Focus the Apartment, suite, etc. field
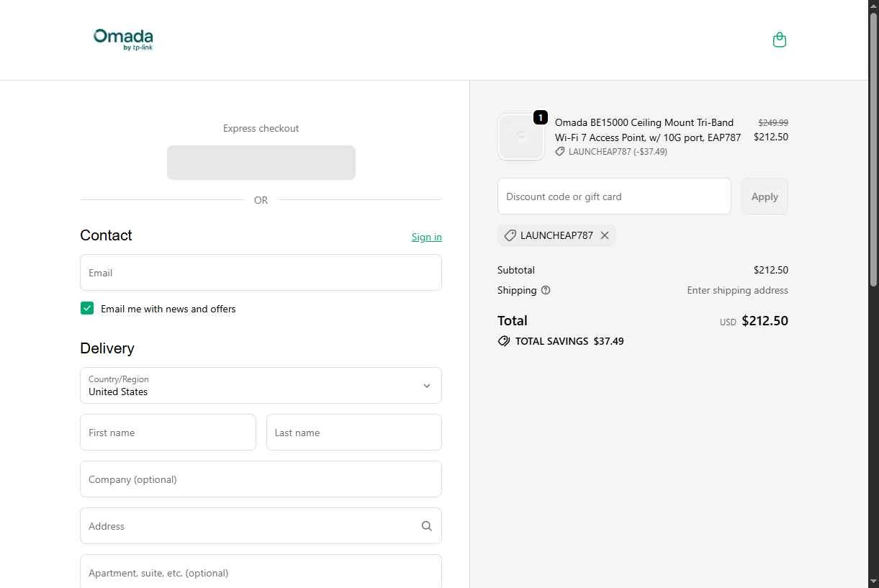Viewport: 879px width, 588px height. pyautogui.click(x=261, y=571)
